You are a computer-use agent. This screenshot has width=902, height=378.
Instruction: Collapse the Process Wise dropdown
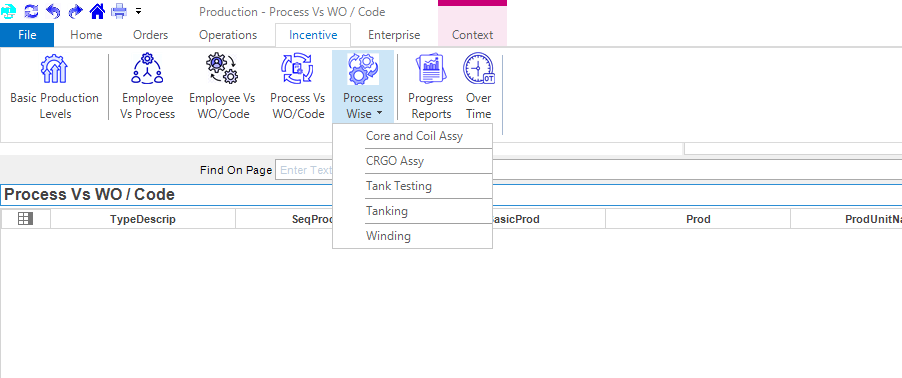tap(363, 86)
